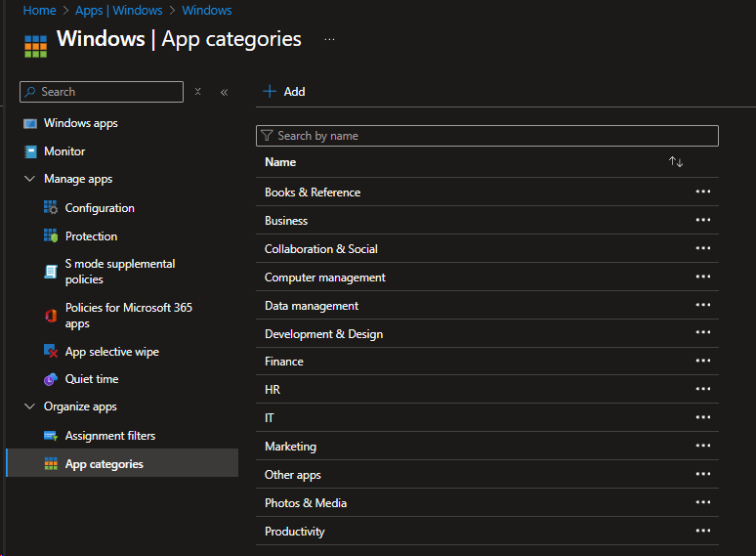Viewport: 756px width, 556px height.
Task: Select the Collaboration & Social category
Action: (x=321, y=249)
